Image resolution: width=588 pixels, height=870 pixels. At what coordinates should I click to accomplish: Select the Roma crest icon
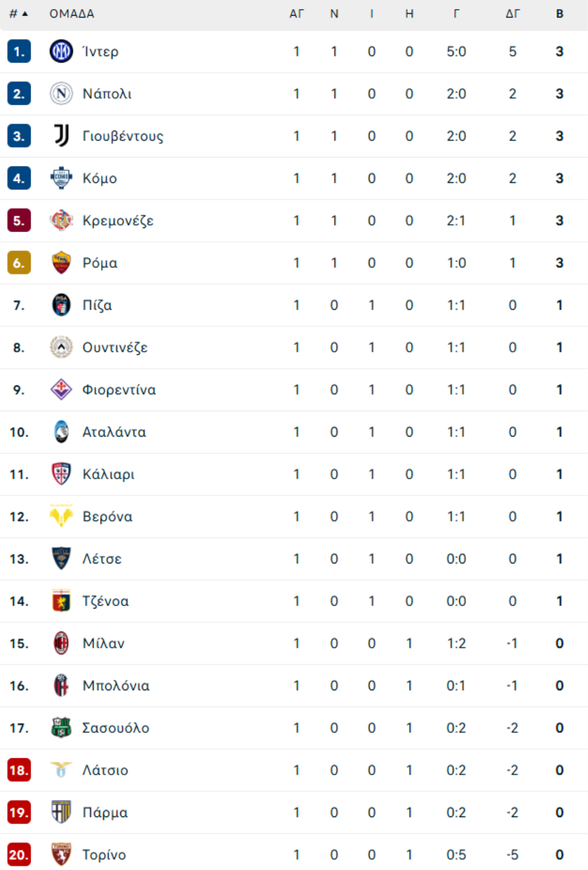click(61, 263)
